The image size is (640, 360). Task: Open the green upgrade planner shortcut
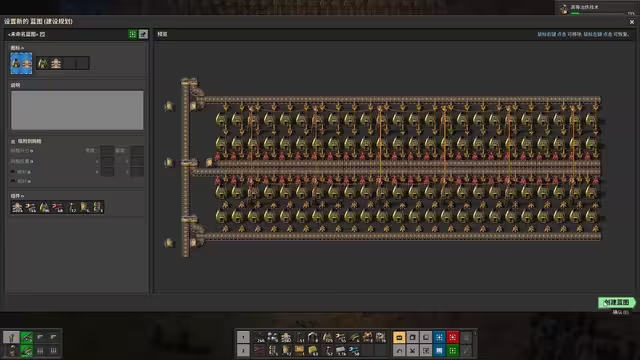[x=453, y=351]
